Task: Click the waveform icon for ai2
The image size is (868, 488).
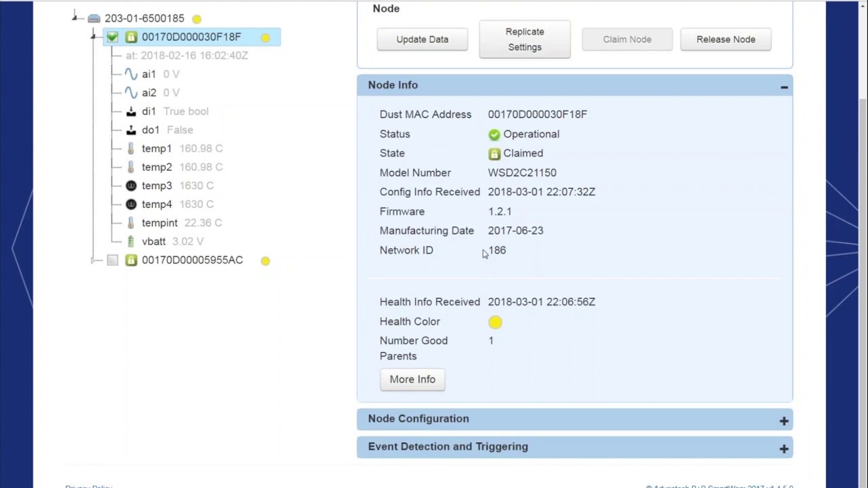Action: pyautogui.click(x=131, y=93)
